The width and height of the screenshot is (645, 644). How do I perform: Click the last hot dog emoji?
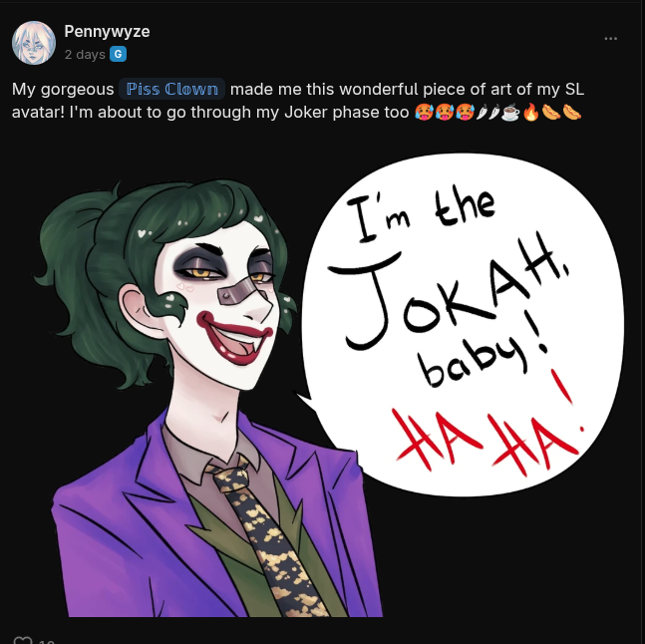coord(572,112)
